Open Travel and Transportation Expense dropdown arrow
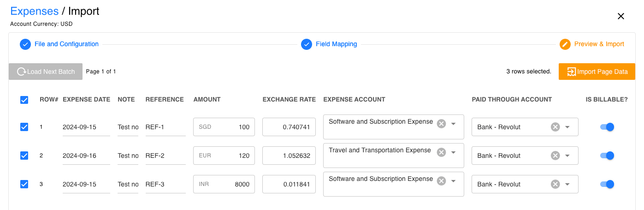Viewport: 644px width, 210px height. 453,152
